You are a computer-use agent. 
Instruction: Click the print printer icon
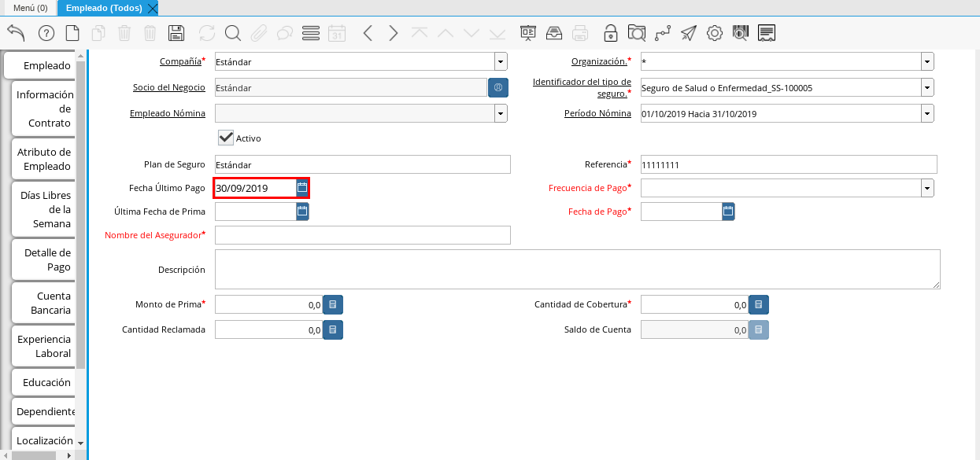pos(580,33)
